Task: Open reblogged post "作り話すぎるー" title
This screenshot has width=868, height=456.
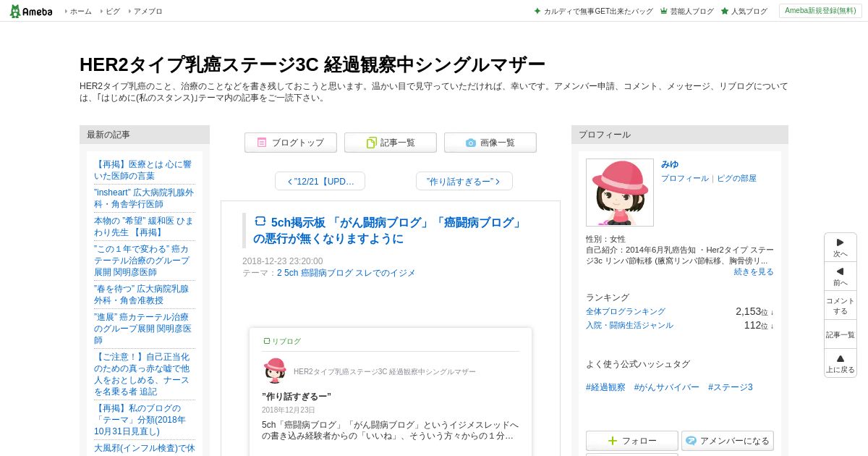Action: (297, 397)
